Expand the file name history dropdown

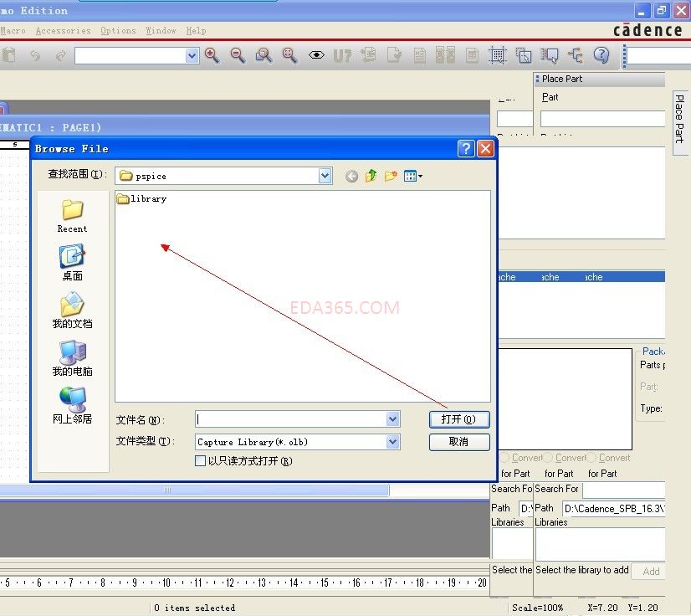click(x=392, y=419)
